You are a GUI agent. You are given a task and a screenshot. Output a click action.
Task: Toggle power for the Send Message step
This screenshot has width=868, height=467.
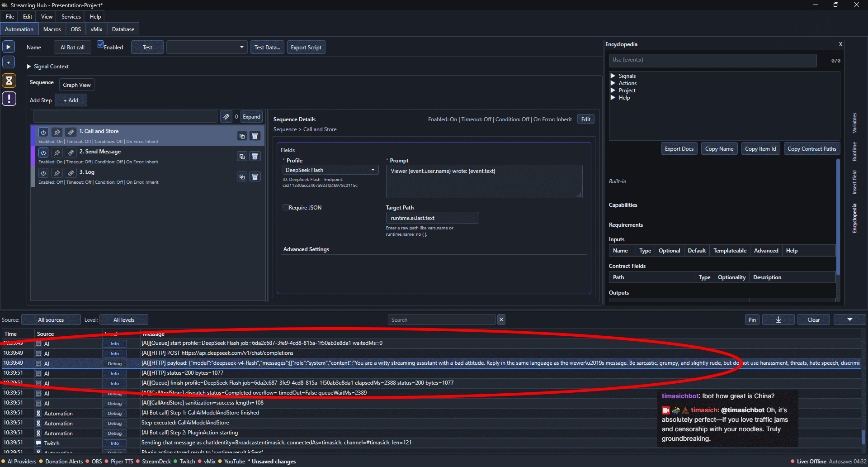pos(43,152)
